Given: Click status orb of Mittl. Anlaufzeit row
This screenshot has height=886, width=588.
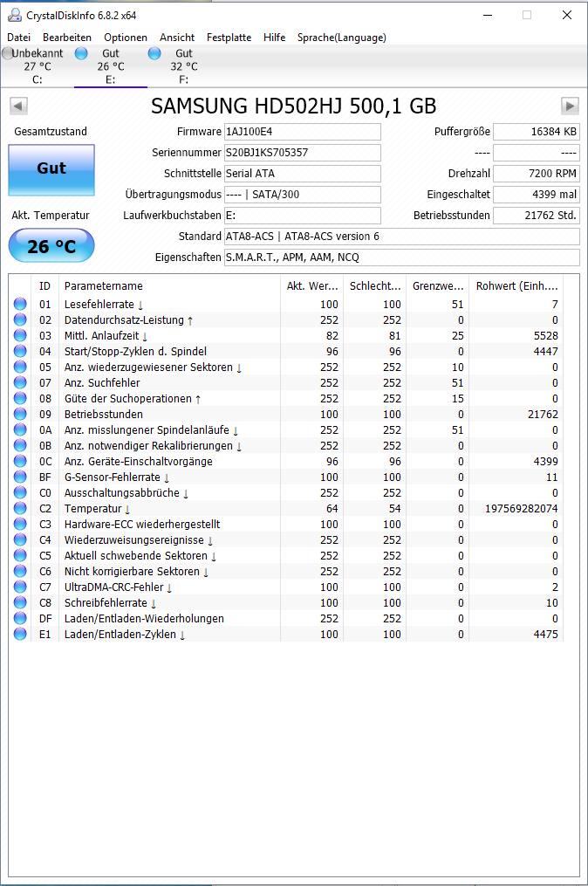Looking at the screenshot, I should 20,336.
